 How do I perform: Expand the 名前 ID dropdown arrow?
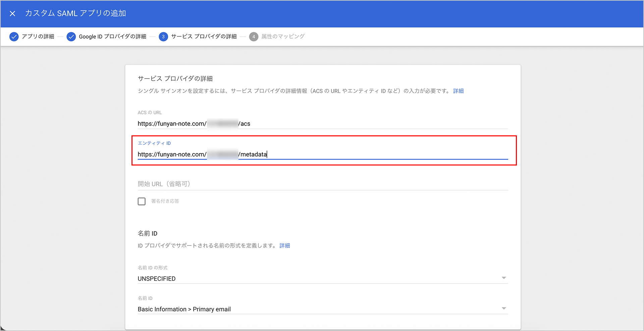click(x=503, y=309)
